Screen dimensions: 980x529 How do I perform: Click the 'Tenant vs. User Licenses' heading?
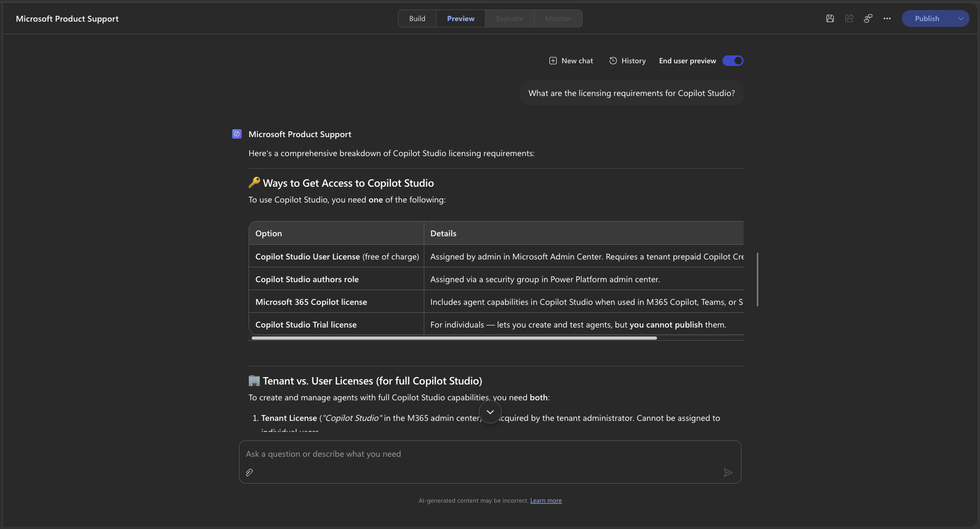pyautogui.click(x=365, y=381)
